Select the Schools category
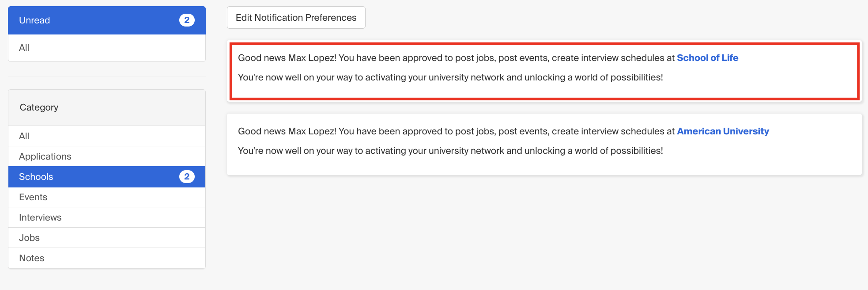The height and width of the screenshot is (290, 868). tap(107, 177)
